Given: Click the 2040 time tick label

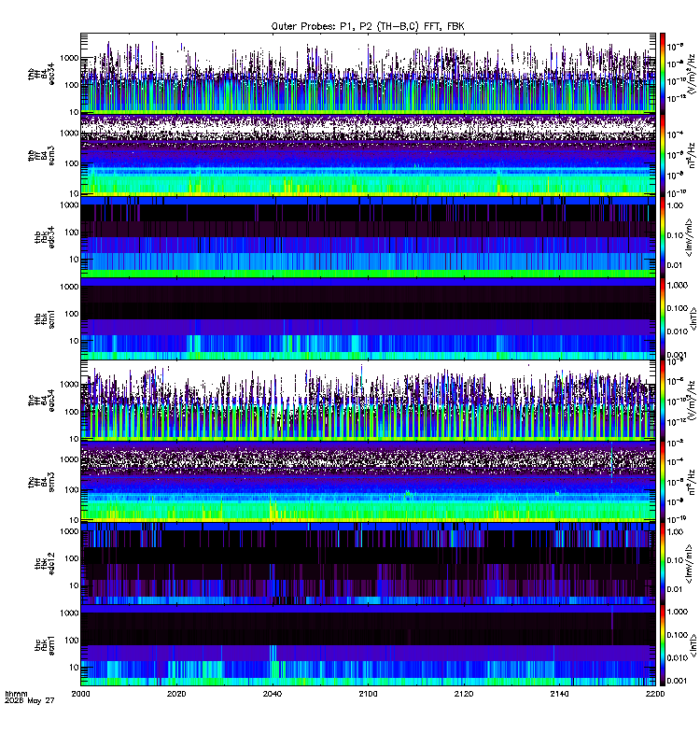Looking at the screenshot, I should (x=272, y=694).
